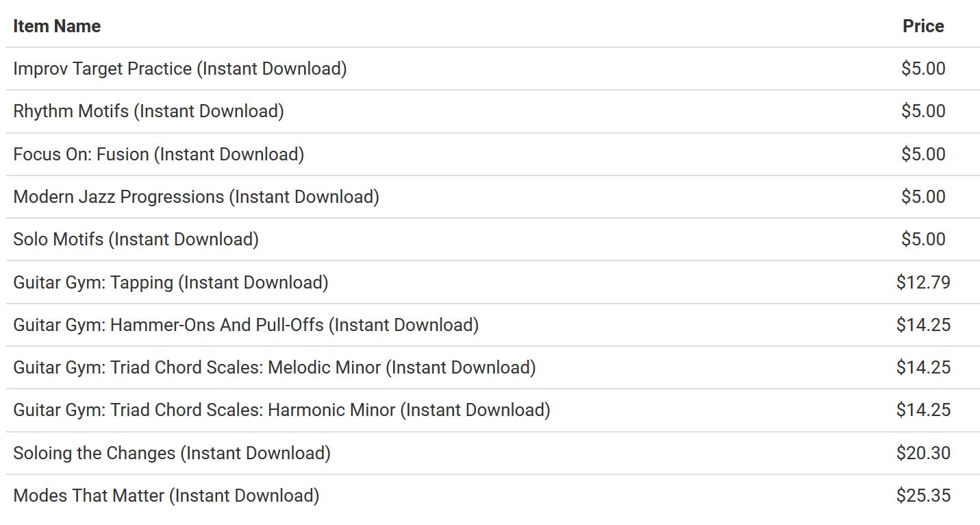Viewport: 980px width, 525px height.
Task: Click the $14.25 price for Hammer-Ons And Pull-Offs
Action: coord(922,325)
